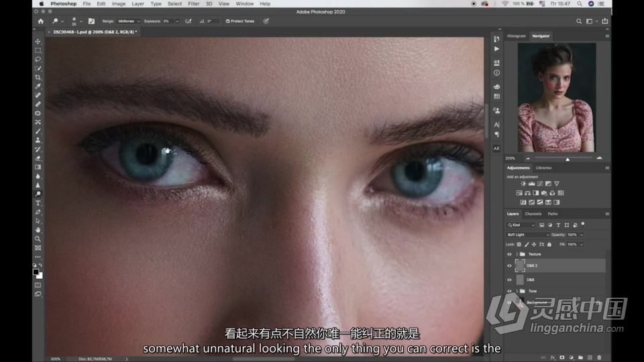Select the Rectangular Marquee tool

click(x=38, y=50)
